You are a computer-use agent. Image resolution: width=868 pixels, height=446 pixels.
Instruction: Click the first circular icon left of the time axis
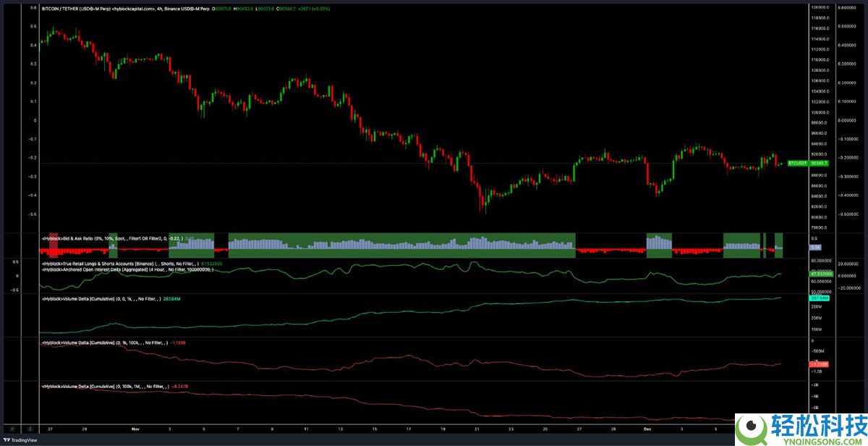point(12,429)
